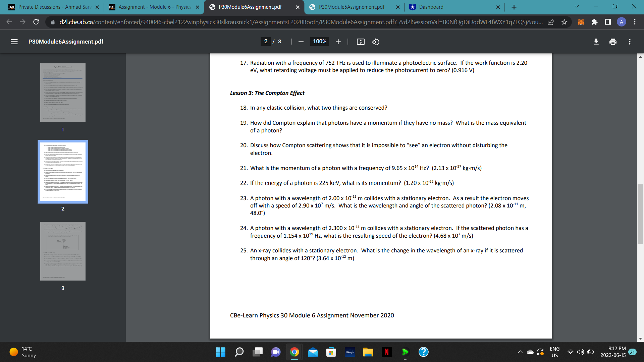Screen dimensions: 644x362
Task: Open the MetaMask extension
Action: tap(581, 22)
